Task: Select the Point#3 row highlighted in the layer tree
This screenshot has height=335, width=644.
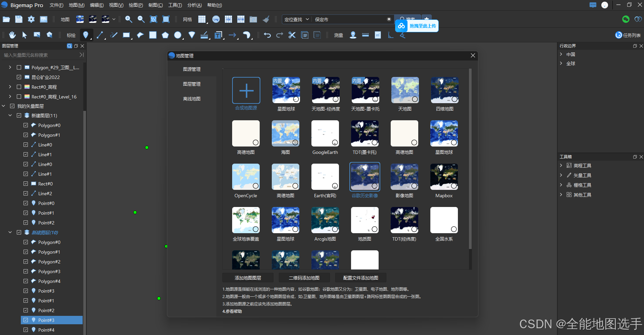Action: point(52,320)
